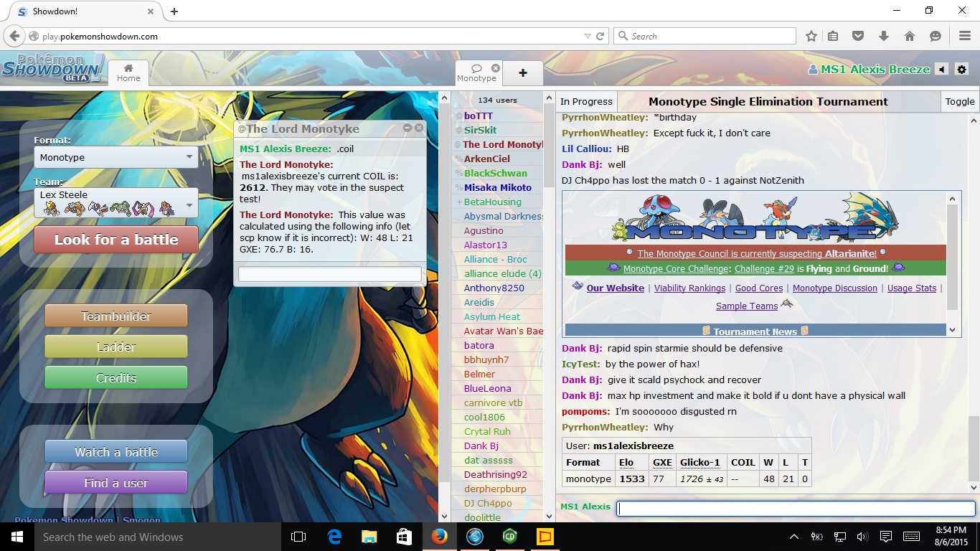Add a new room with the plus tab
980x551 pixels.
point(522,73)
